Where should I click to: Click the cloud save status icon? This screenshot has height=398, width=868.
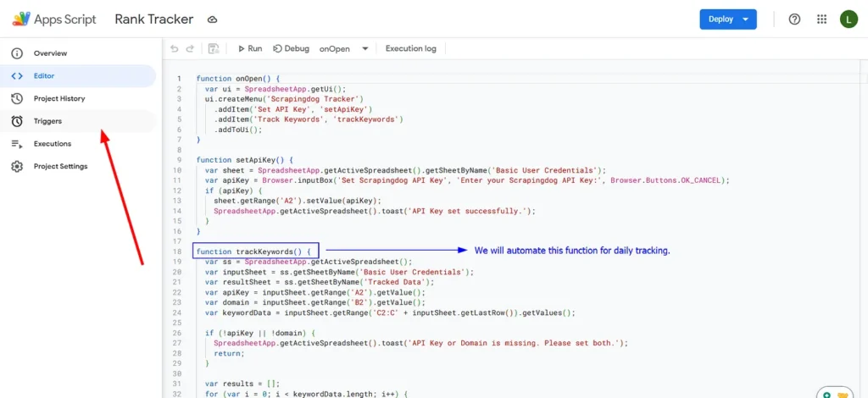212,20
